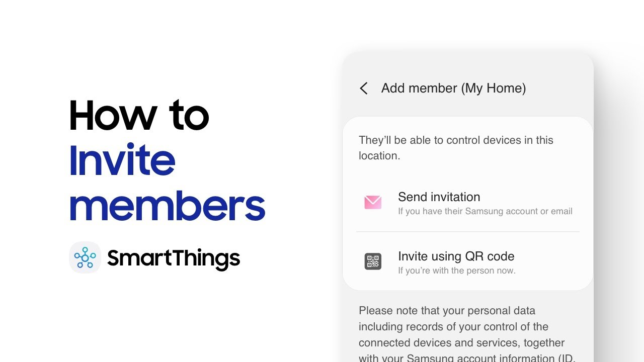
Task: Click the QR code icon
Action: (x=373, y=261)
